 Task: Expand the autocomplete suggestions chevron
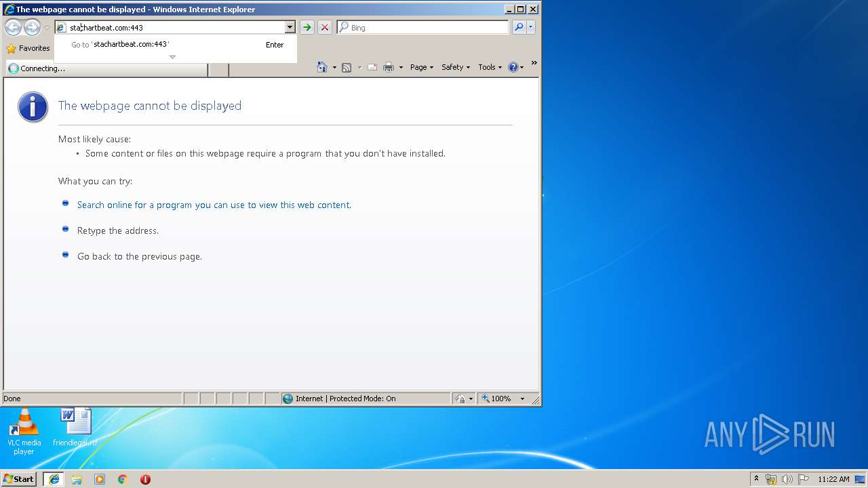tap(172, 57)
